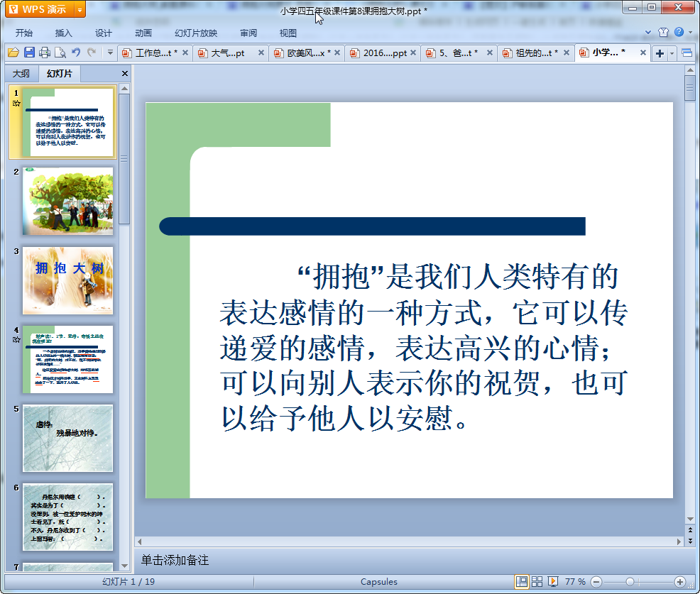The width and height of the screenshot is (700, 594).
Task: Click the previous slide double-arrow button
Action: click(691, 530)
